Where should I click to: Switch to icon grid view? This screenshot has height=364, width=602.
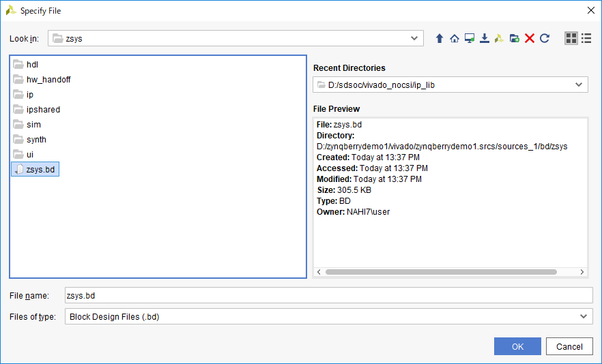[x=571, y=39]
